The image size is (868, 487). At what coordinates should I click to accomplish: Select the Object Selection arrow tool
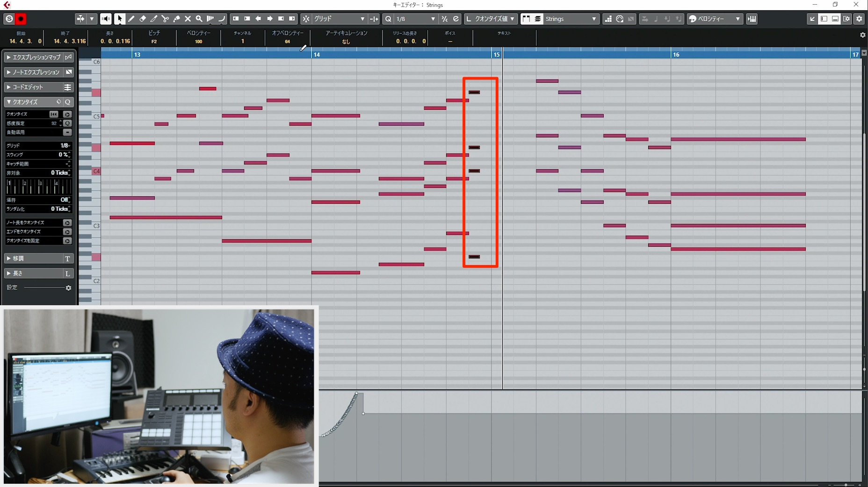(x=120, y=19)
